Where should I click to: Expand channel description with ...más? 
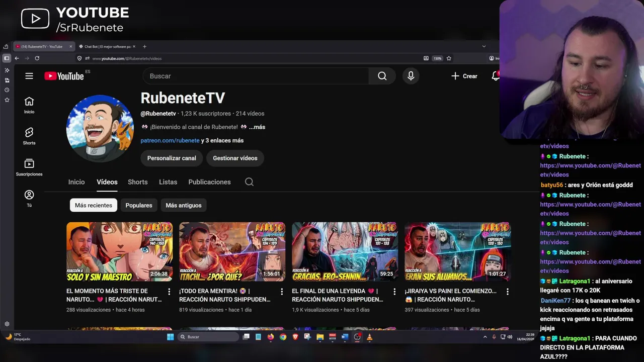(257, 127)
